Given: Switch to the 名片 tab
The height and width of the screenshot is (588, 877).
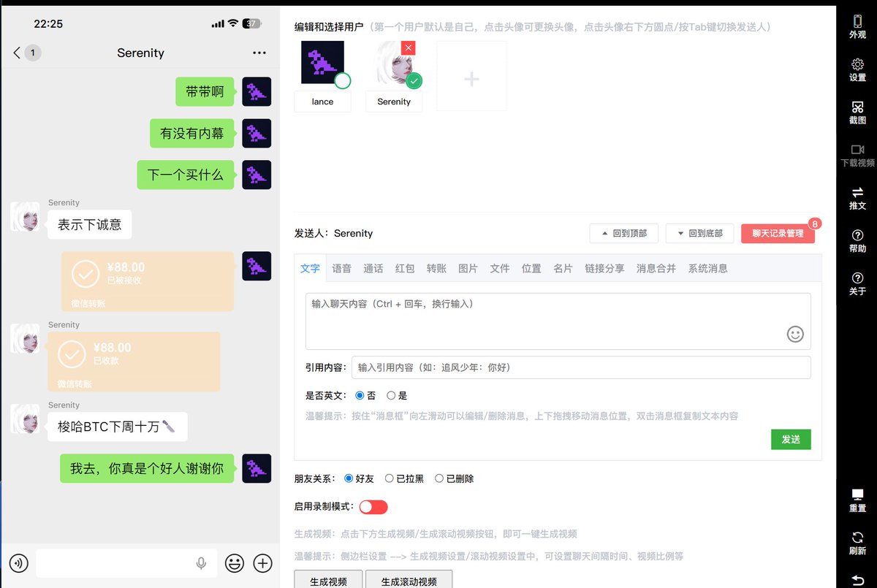Looking at the screenshot, I should pos(563,268).
